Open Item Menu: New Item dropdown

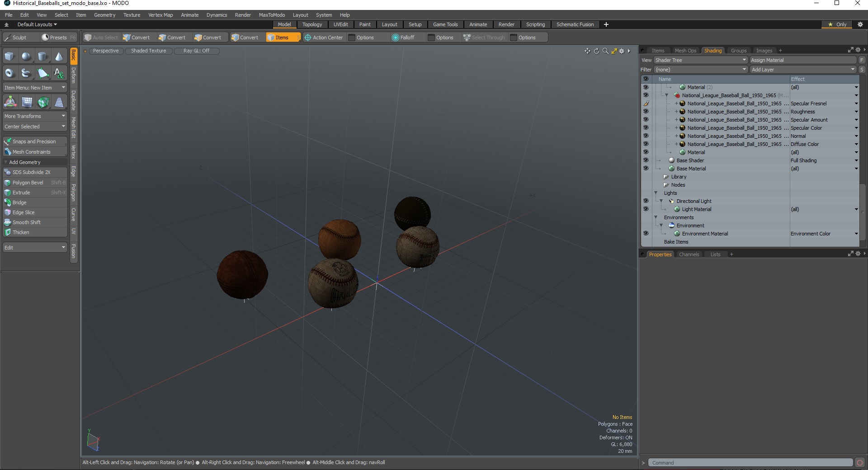point(35,88)
